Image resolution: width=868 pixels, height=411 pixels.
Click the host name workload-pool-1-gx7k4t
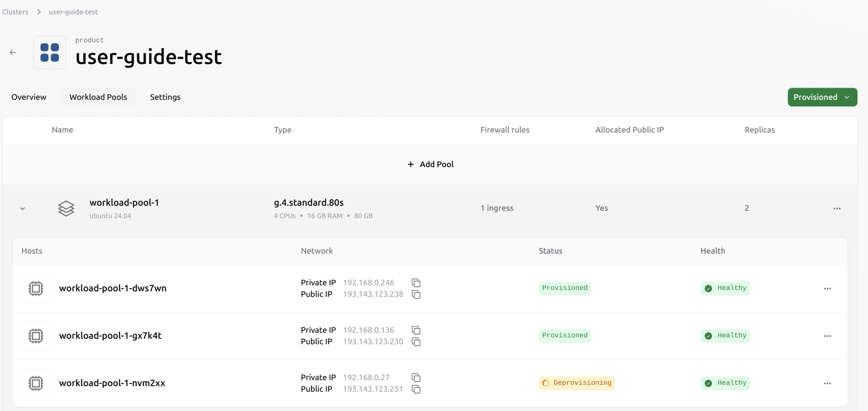110,336
